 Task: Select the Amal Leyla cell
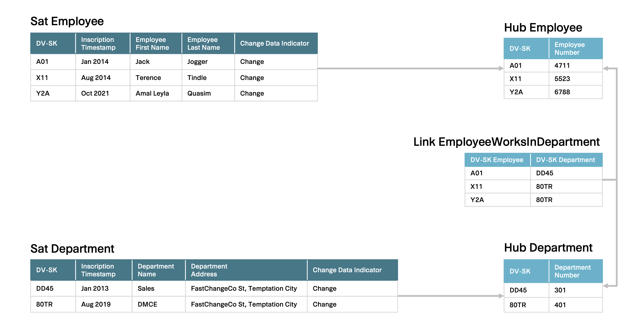(x=152, y=93)
